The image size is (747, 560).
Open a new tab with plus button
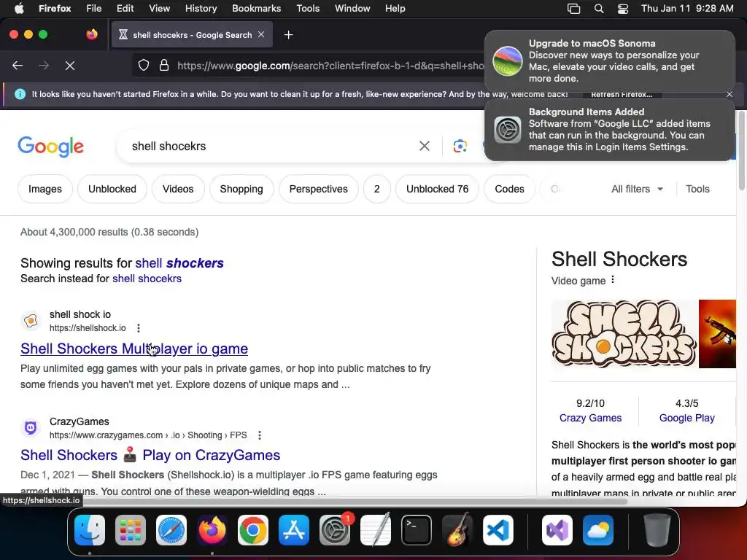[288, 35]
